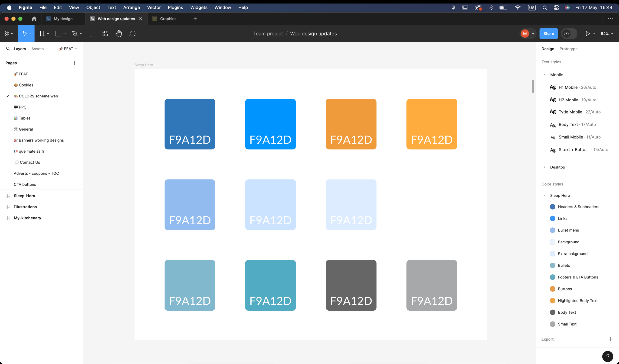Open the Arrange menu
The height and width of the screenshot is (364, 619).
tap(131, 8)
